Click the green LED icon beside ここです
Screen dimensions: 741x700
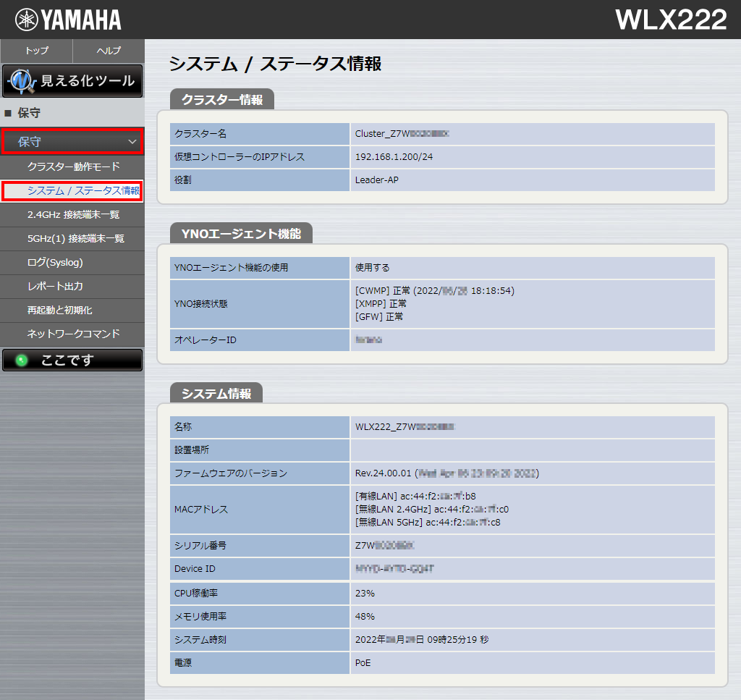pyautogui.click(x=22, y=360)
